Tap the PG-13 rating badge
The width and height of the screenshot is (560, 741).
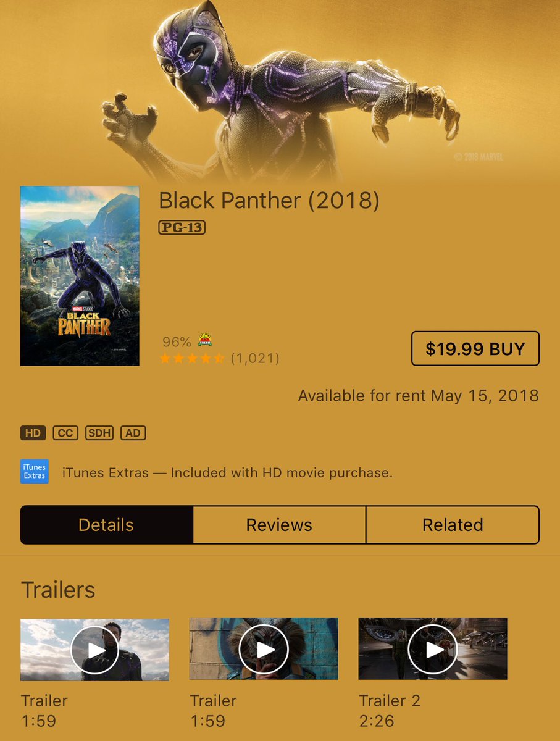pyautogui.click(x=182, y=228)
